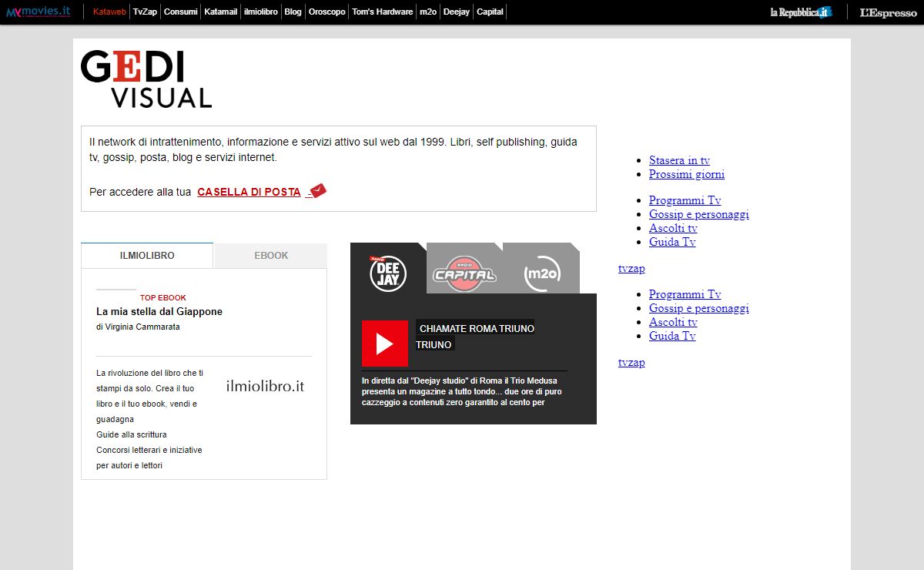924x570 pixels.
Task: Click the tvzap link above the last list
Action: [631, 268]
